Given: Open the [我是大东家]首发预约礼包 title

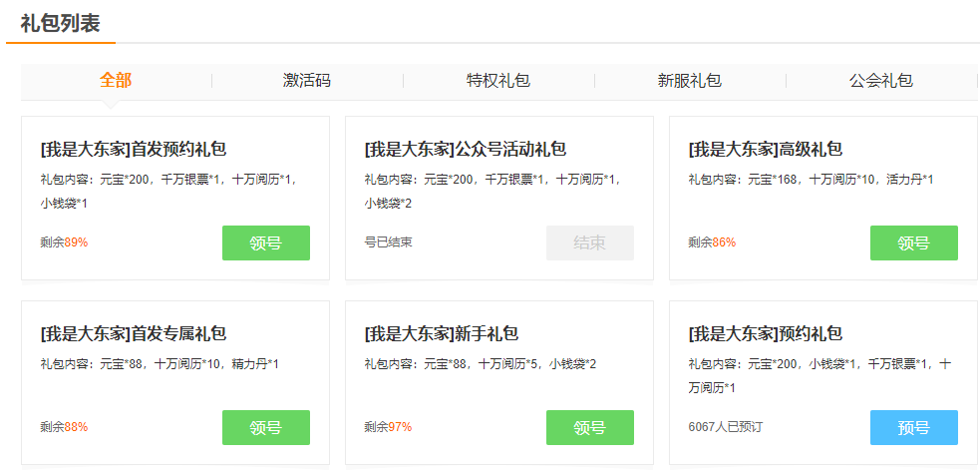Looking at the screenshot, I should [x=134, y=150].
